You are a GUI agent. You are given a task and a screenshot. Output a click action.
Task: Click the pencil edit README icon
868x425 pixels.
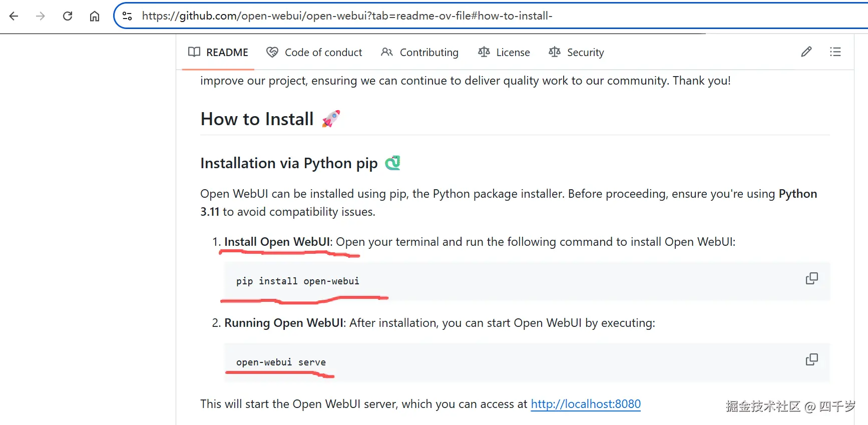(806, 52)
